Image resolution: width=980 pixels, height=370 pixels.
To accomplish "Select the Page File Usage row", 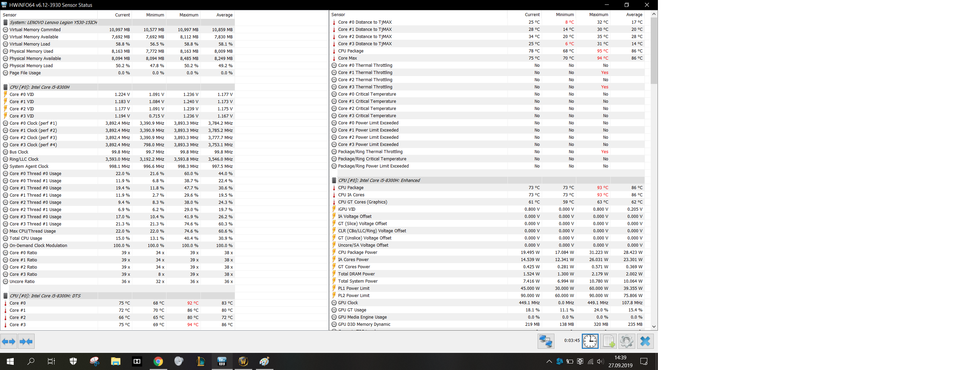I will [118, 73].
